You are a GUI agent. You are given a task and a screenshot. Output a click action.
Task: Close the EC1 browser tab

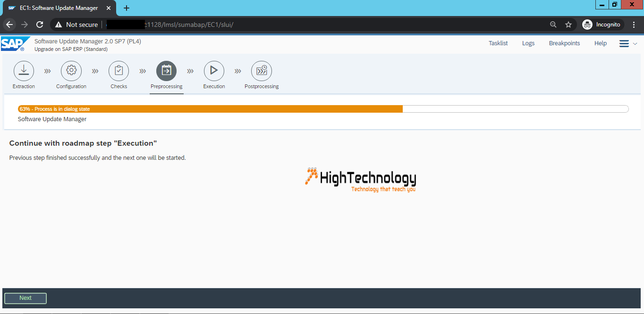108,8
